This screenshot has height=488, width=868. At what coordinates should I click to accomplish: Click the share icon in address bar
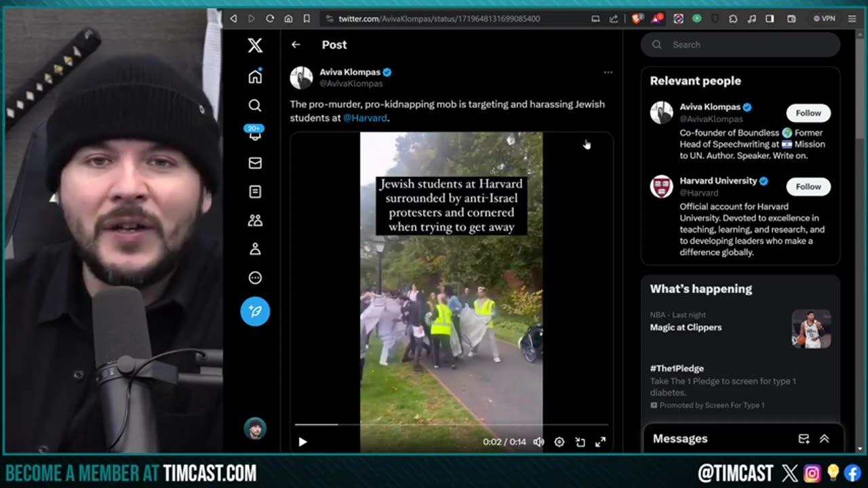click(614, 19)
